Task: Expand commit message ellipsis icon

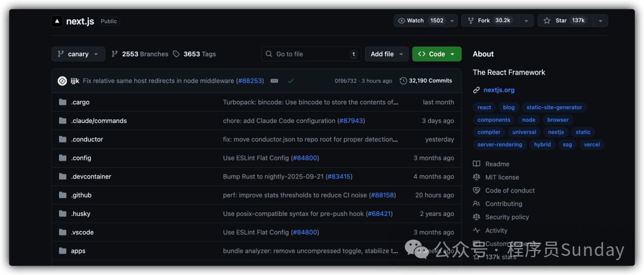Action: [274, 81]
